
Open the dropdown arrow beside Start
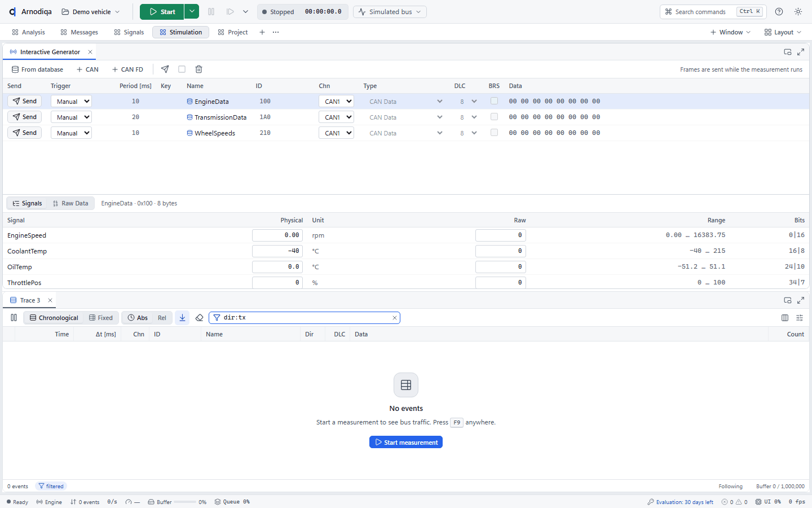192,12
